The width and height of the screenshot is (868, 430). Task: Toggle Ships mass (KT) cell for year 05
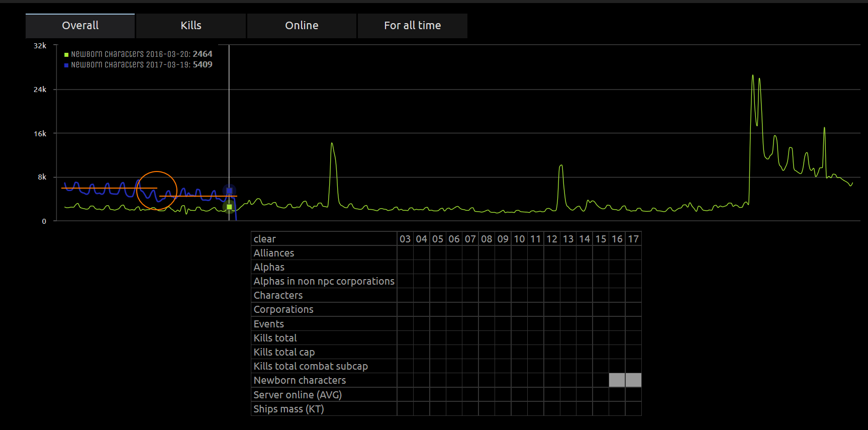[x=438, y=409]
